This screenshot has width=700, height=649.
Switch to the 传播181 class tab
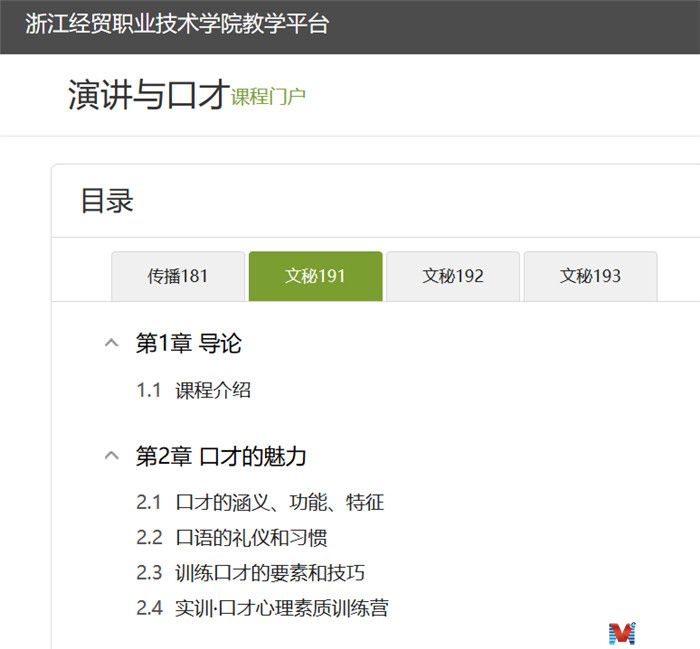(178, 276)
